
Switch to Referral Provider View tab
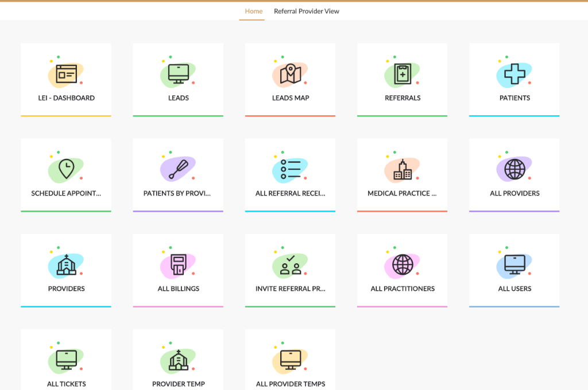307,11
